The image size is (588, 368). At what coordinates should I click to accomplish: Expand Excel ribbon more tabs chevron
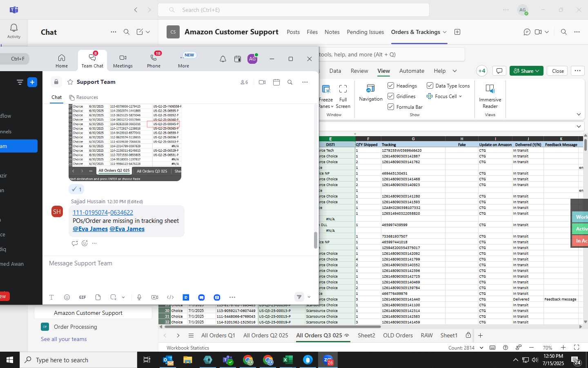tap(454, 71)
